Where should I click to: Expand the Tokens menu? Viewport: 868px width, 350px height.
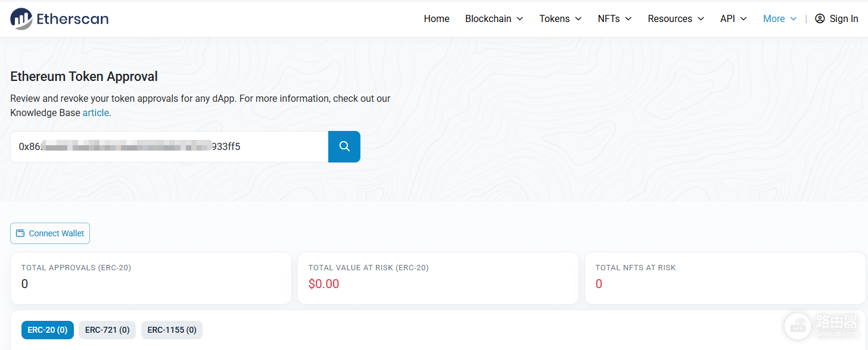pos(561,18)
